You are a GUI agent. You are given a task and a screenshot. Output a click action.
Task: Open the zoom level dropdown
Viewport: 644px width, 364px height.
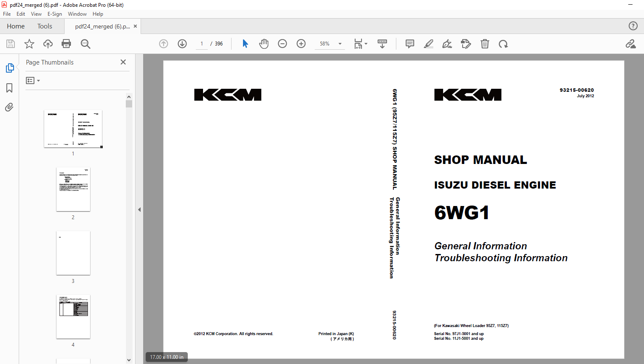tap(340, 44)
